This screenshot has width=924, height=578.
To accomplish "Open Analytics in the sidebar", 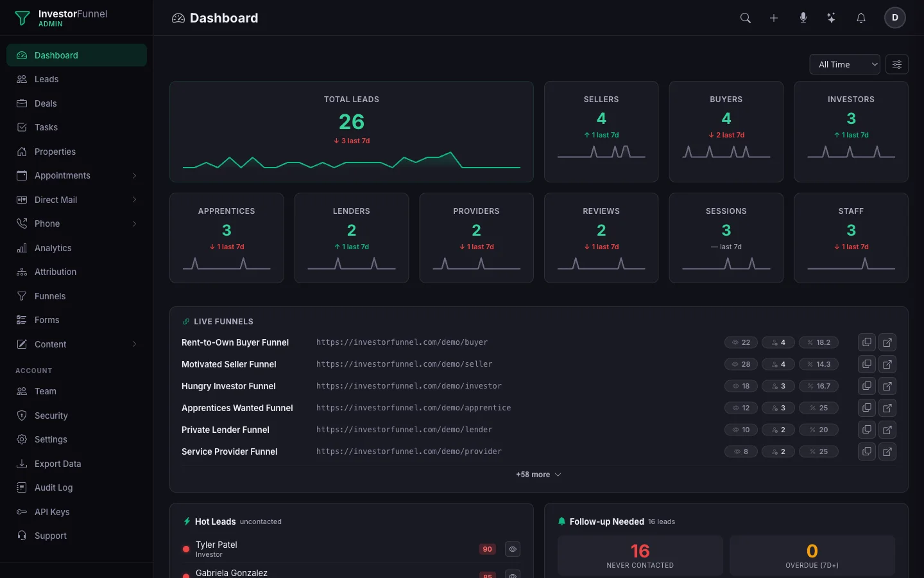I will pyautogui.click(x=76, y=248).
